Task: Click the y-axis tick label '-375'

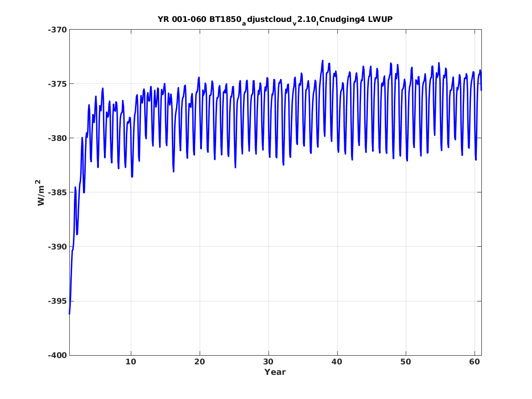Action: click(x=57, y=84)
